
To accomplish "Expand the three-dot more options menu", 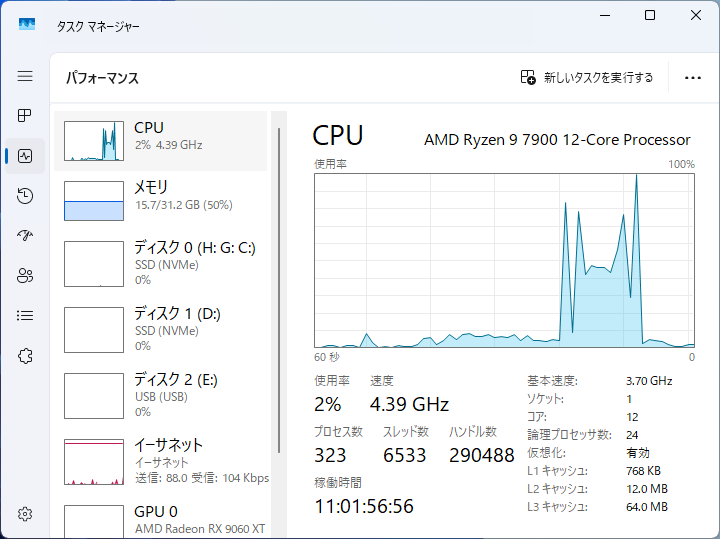I will [693, 77].
